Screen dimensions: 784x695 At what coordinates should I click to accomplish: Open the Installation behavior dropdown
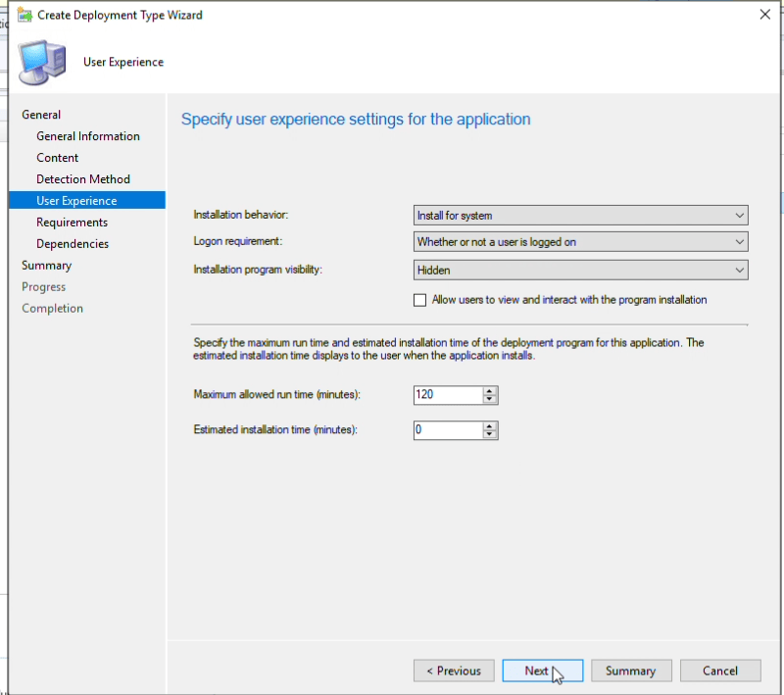(580, 216)
